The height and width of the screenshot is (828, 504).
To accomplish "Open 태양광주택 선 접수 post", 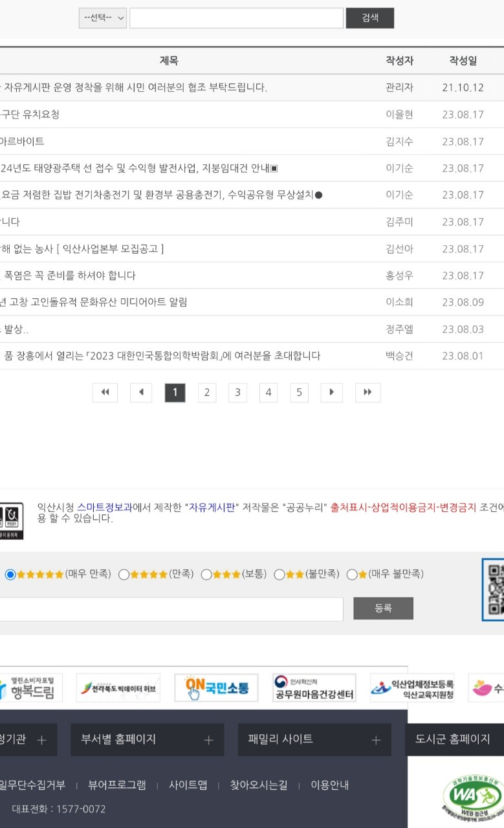I will (x=139, y=168).
